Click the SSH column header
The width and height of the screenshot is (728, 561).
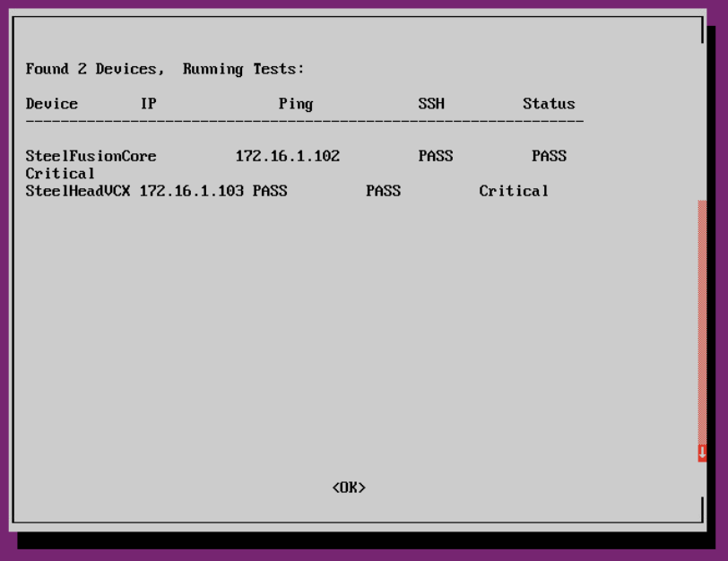coord(431,104)
